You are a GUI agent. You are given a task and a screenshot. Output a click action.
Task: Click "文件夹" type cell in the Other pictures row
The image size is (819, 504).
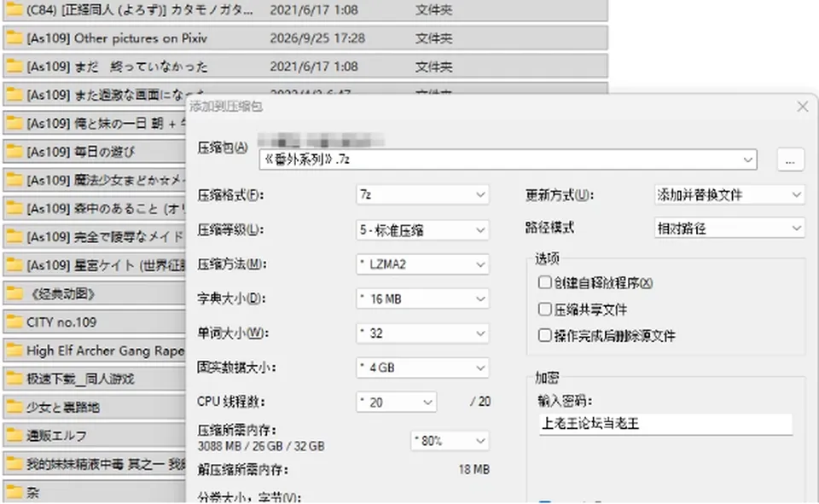tap(433, 38)
